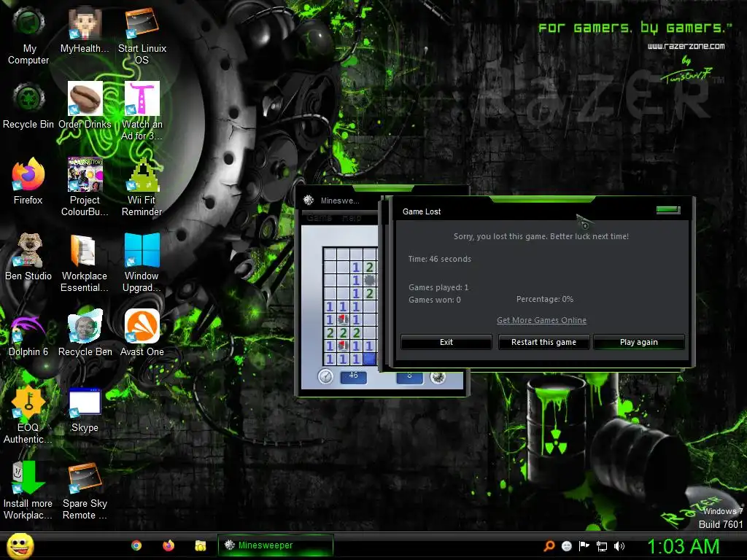The width and height of the screenshot is (747, 560).
Task: Click the taskbar clock showing 1:03 AM
Action: pos(683,547)
